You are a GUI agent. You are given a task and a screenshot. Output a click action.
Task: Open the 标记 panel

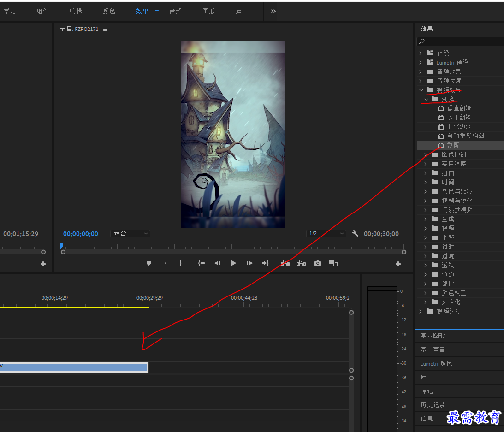tap(427, 391)
